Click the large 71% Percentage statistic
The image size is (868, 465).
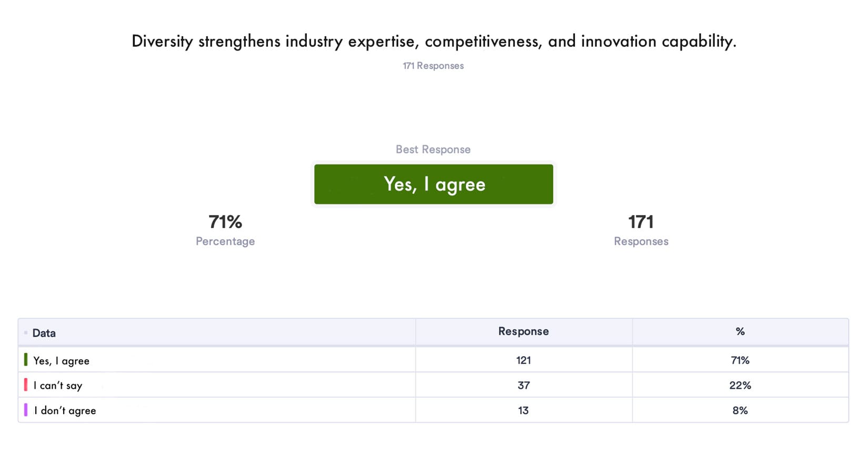225,223
